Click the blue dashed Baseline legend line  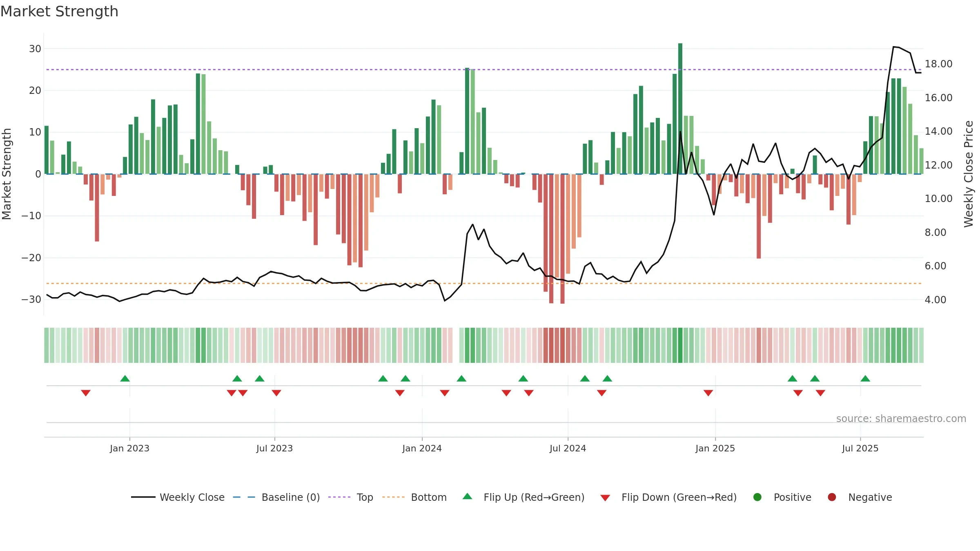(244, 497)
